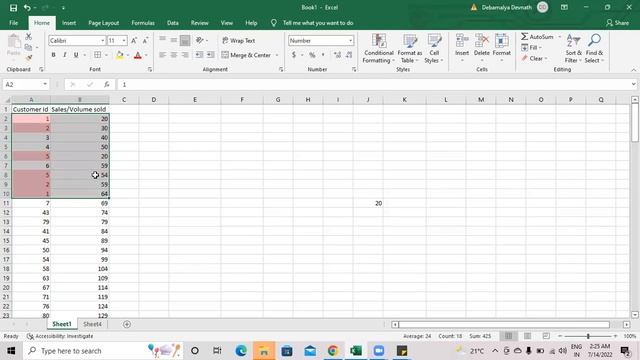640x360 pixels.
Task: Click the Increase Decimal icon
Action: 337,55
